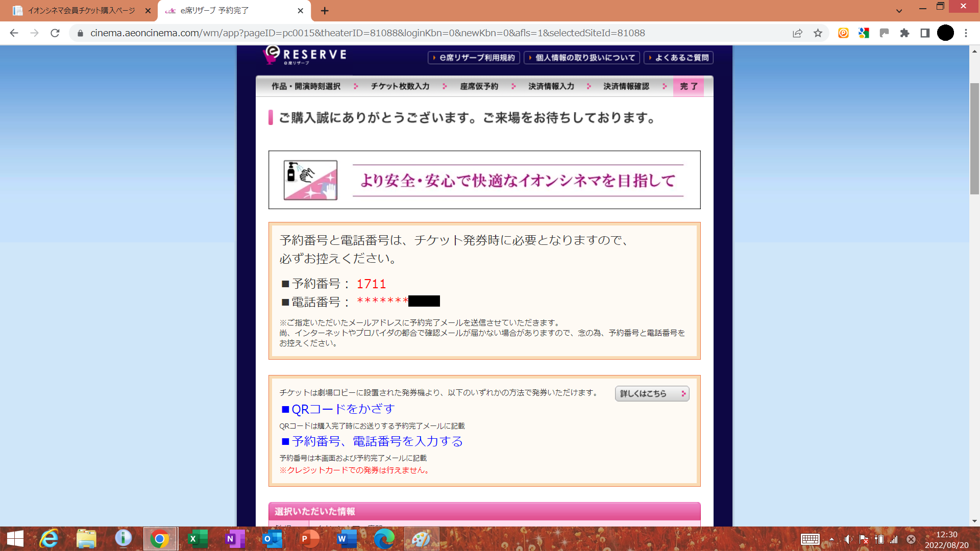Click the 詳しくはこちら button
Viewport: 980px width, 551px height.
(652, 393)
